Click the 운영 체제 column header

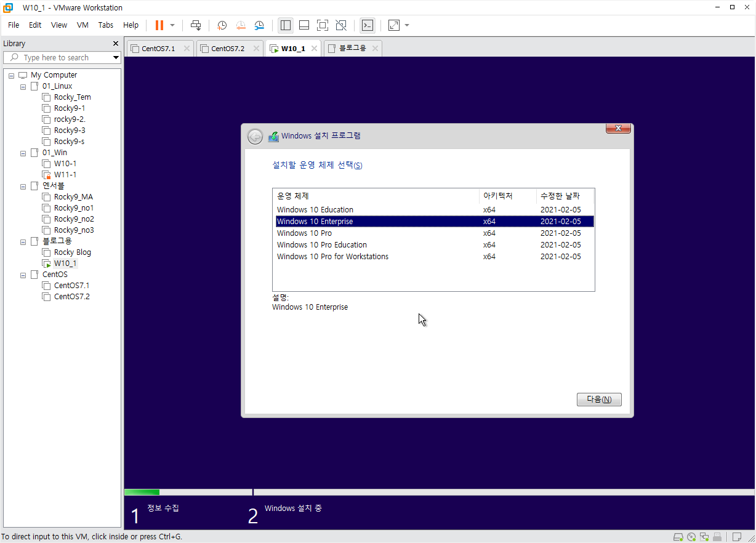tap(376, 196)
